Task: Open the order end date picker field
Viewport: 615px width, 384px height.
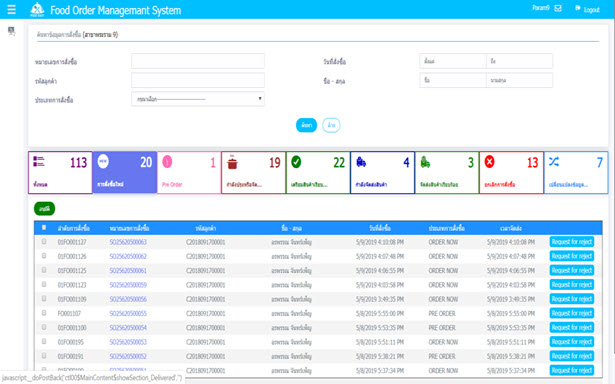Action: pos(519,61)
